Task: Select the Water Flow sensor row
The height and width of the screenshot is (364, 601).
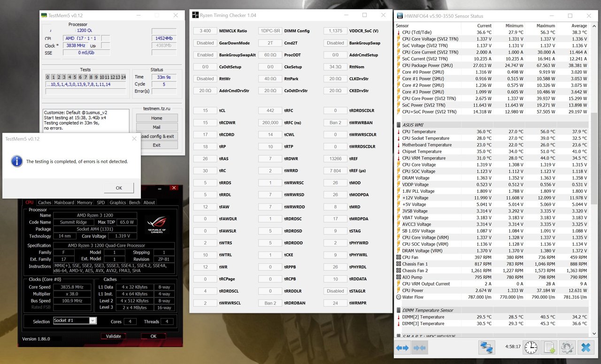Action: pyautogui.click(x=492, y=297)
